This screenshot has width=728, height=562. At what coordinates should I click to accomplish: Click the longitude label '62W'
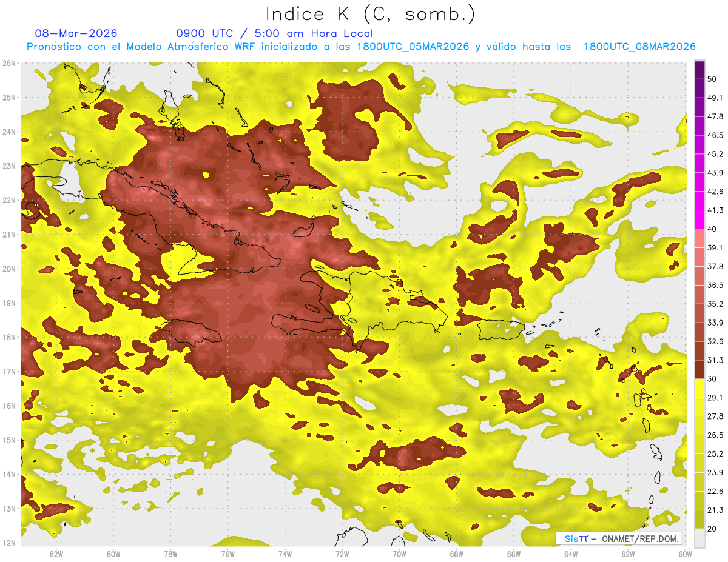pos(628,554)
